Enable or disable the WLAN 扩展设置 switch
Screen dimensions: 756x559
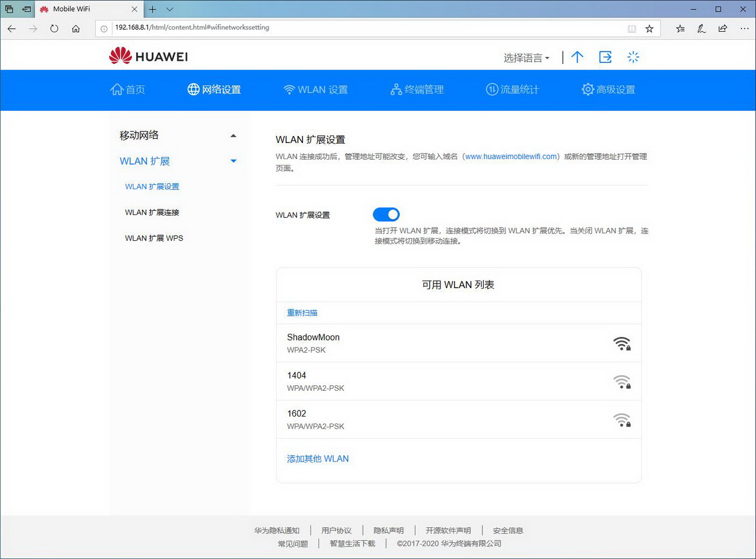coord(386,214)
